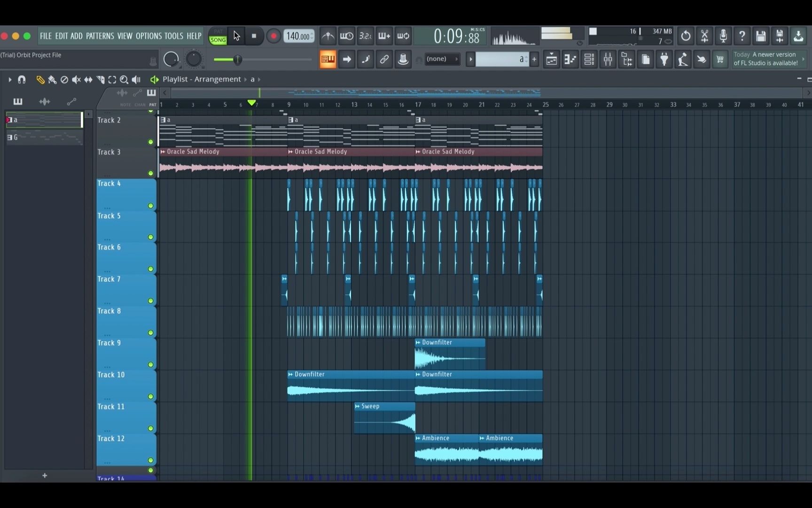Mute Track 12 via green LED
812x508 pixels.
click(x=150, y=460)
